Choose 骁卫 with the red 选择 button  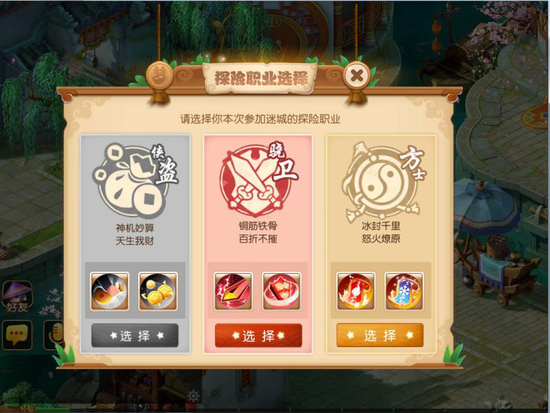click(x=258, y=336)
